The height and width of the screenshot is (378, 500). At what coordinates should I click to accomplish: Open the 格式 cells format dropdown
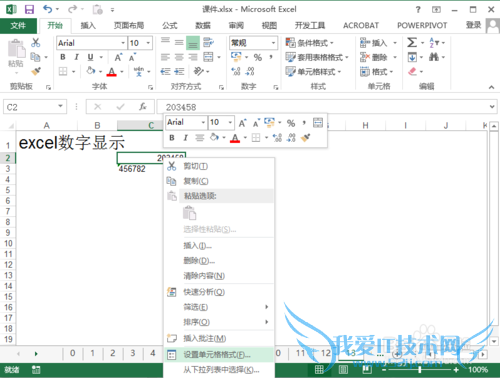coord(377,71)
